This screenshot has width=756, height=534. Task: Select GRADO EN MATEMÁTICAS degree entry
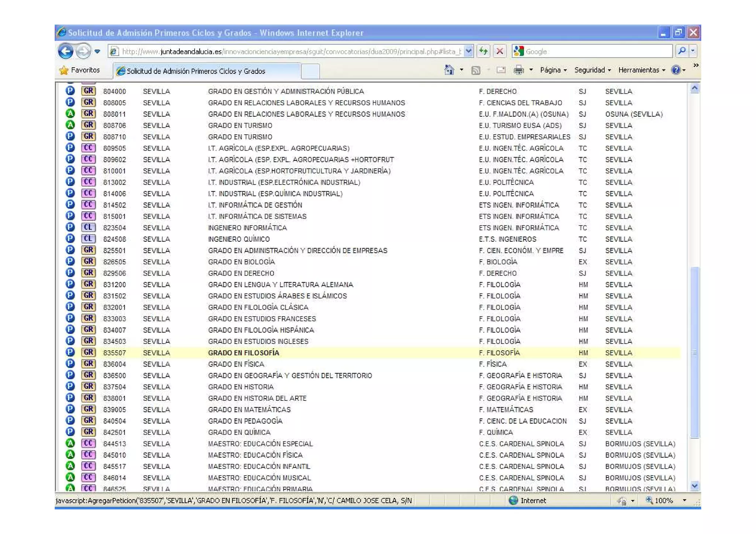(249, 410)
